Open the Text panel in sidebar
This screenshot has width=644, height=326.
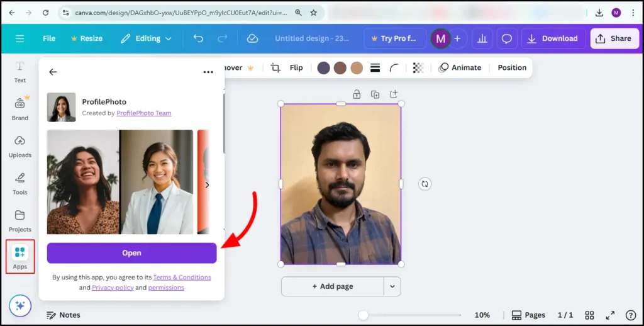click(19, 72)
